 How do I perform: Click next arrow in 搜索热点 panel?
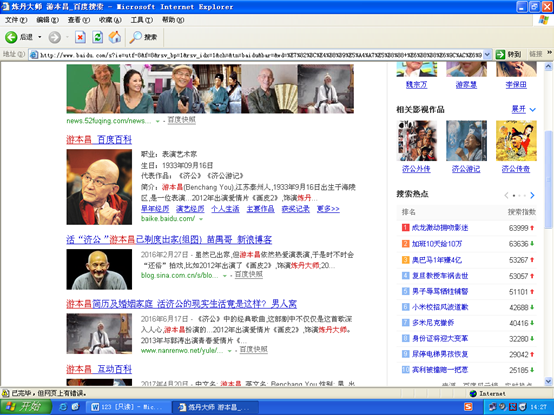pos(532,195)
